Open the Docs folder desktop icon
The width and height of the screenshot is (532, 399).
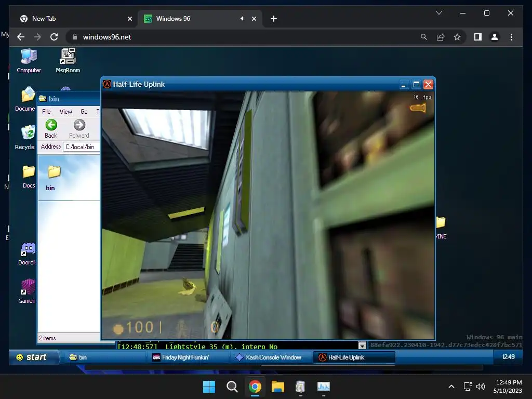(29, 176)
